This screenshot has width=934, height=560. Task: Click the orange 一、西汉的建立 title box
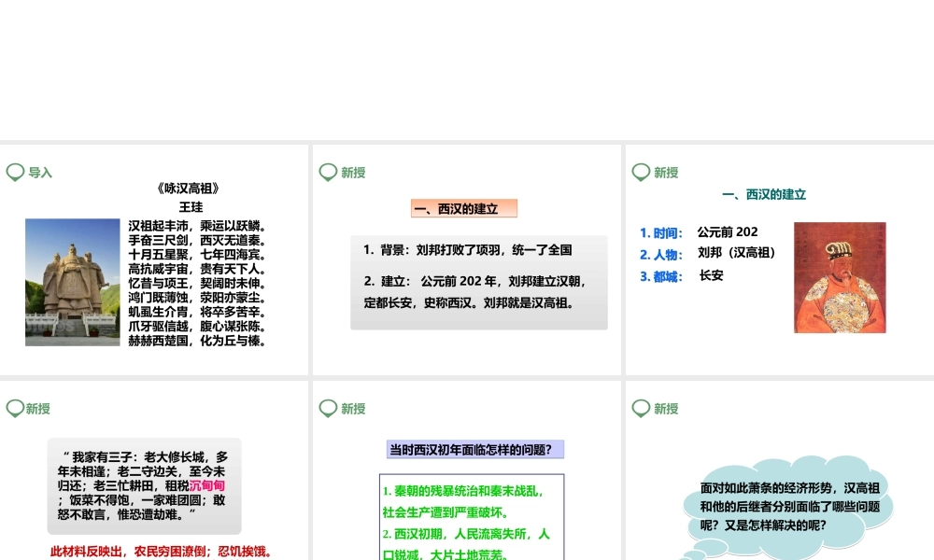point(464,209)
